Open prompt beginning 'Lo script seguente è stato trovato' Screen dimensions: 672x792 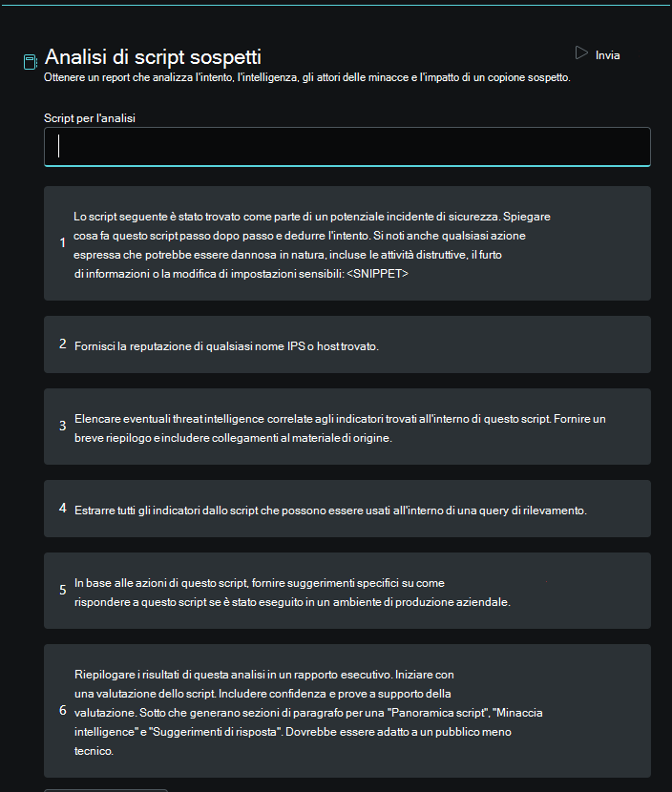pyautogui.click(x=347, y=243)
